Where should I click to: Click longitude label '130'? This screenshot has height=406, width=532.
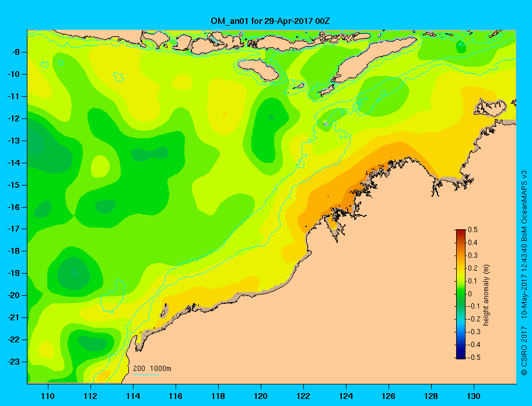[x=474, y=396]
